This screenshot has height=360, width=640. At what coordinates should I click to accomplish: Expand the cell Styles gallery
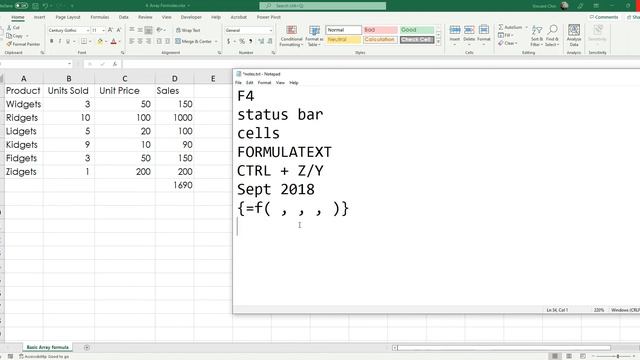438,42
